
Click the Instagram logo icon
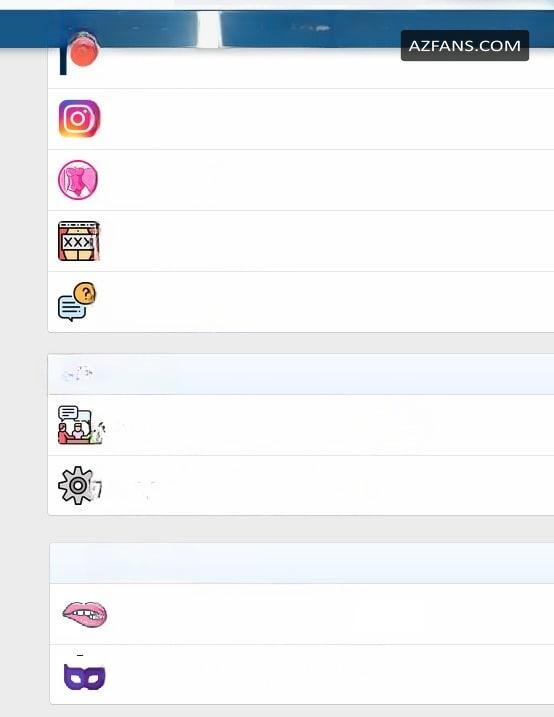[x=79, y=118]
